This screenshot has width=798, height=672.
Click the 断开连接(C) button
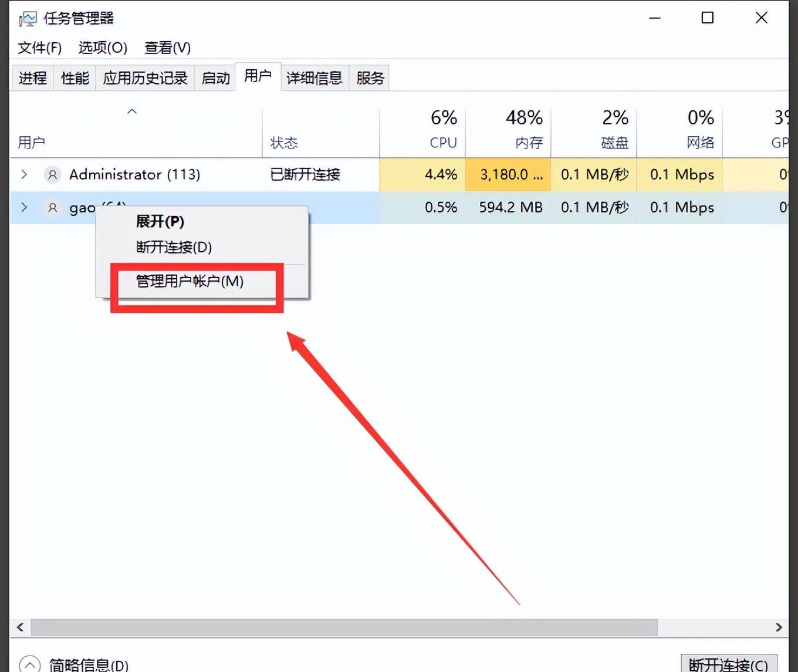click(729, 664)
